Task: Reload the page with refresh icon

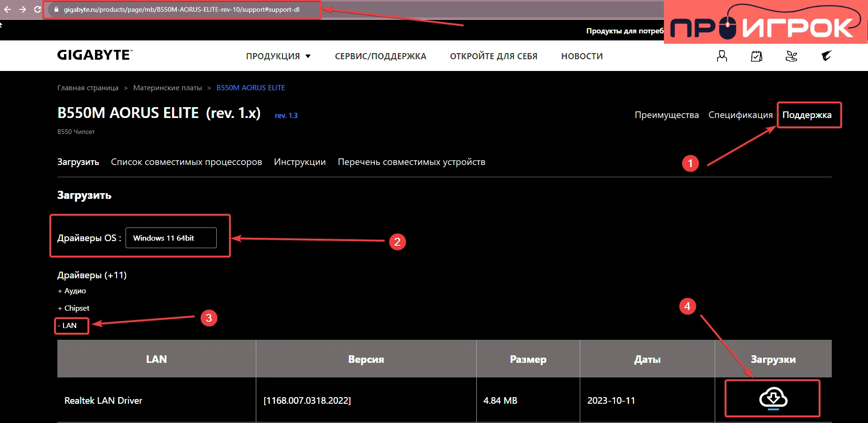Action: pos(37,9)
